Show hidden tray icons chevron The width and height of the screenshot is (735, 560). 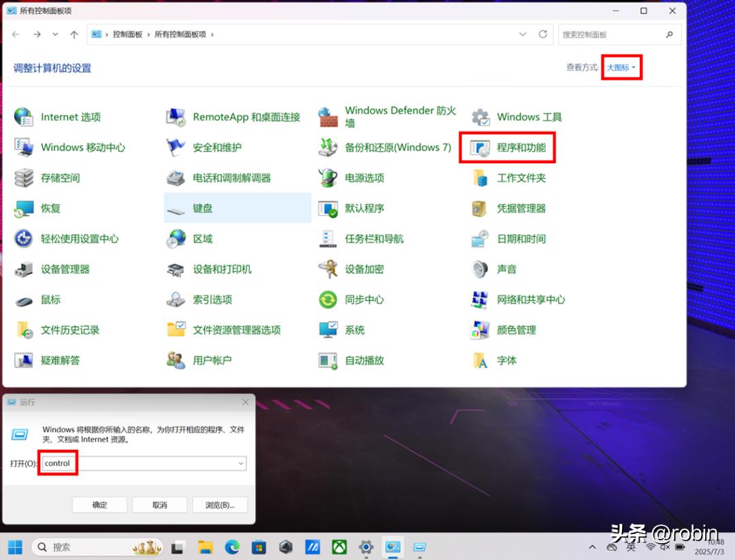pos(593,547)
